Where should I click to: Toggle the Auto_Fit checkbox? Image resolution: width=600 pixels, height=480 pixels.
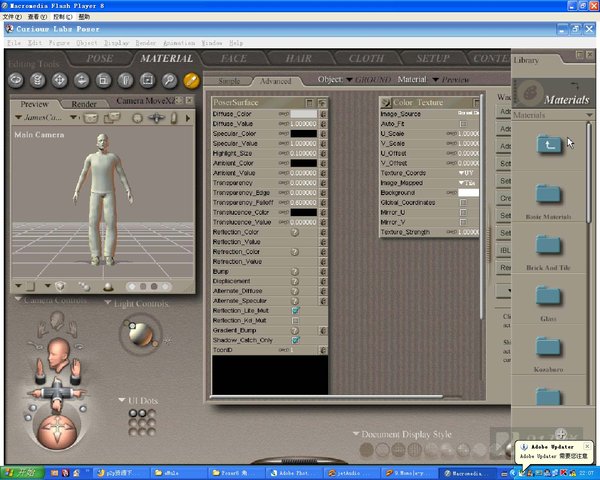click(x=463, y=124)
